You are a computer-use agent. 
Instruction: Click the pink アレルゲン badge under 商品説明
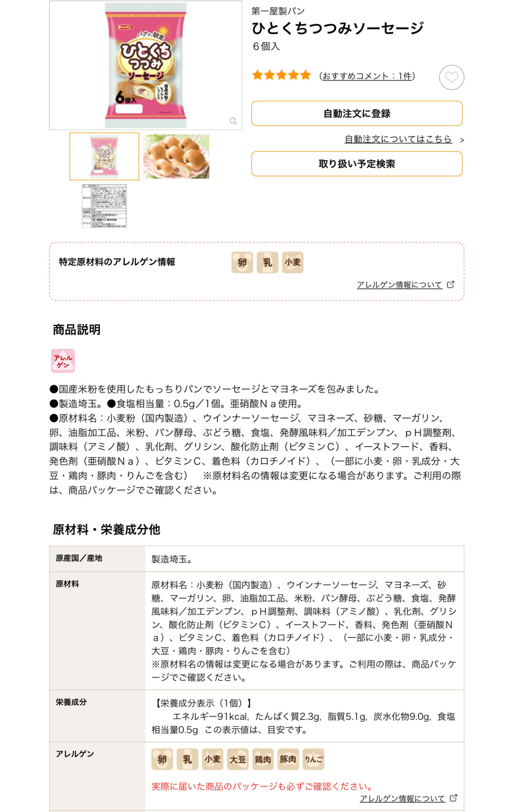coord(63,361)
